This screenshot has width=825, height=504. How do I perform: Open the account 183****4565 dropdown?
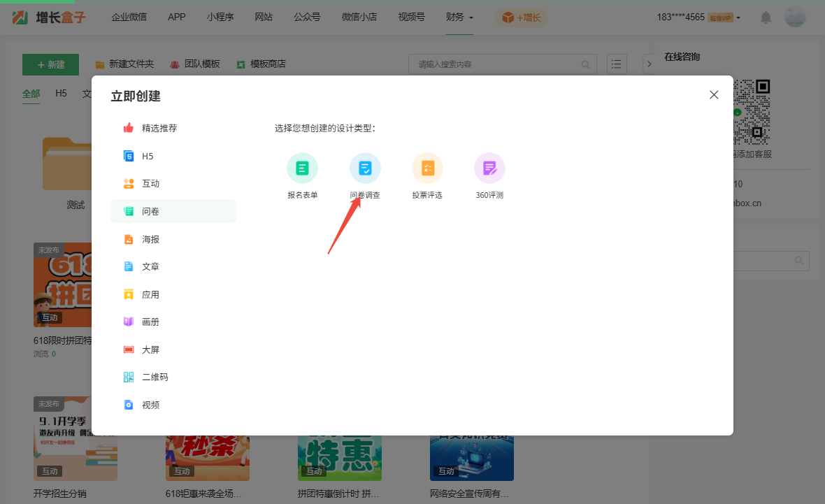click(x=698, y=17)
